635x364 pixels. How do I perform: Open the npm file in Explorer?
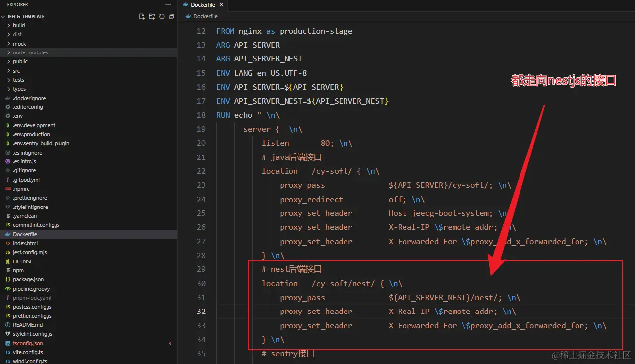(89, 270)
